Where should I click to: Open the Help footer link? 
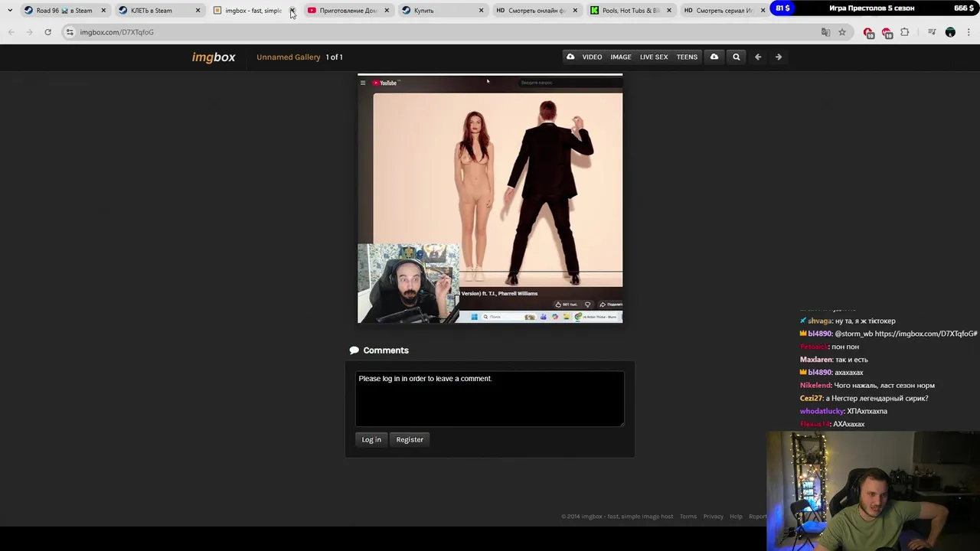(736, 517)
